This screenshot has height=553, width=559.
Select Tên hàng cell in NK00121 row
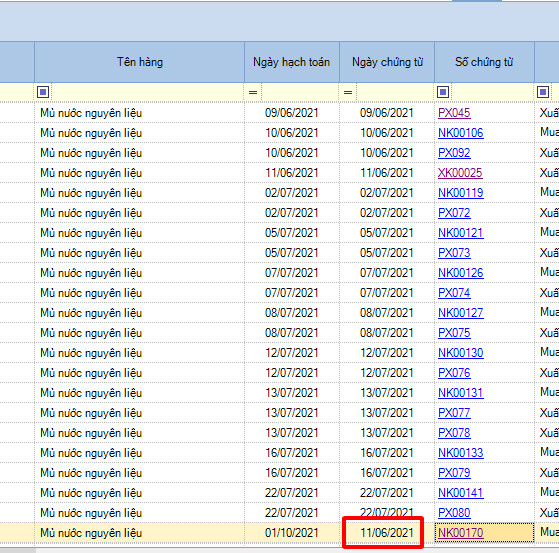click(x=139, y=233)
